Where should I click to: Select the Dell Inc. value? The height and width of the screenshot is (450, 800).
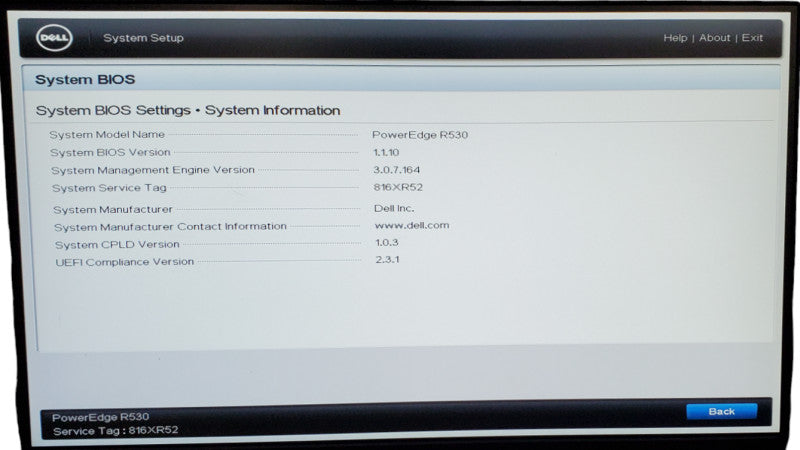point(394,208)
